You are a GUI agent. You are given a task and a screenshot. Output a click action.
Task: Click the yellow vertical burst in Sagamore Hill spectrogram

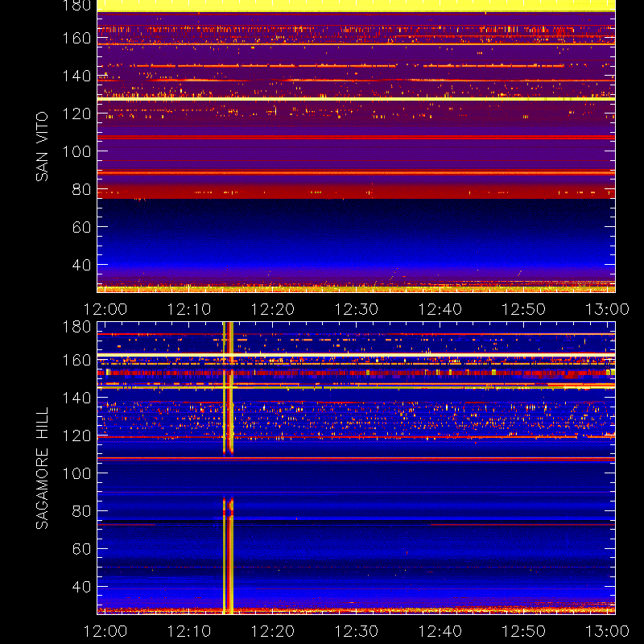228,469
